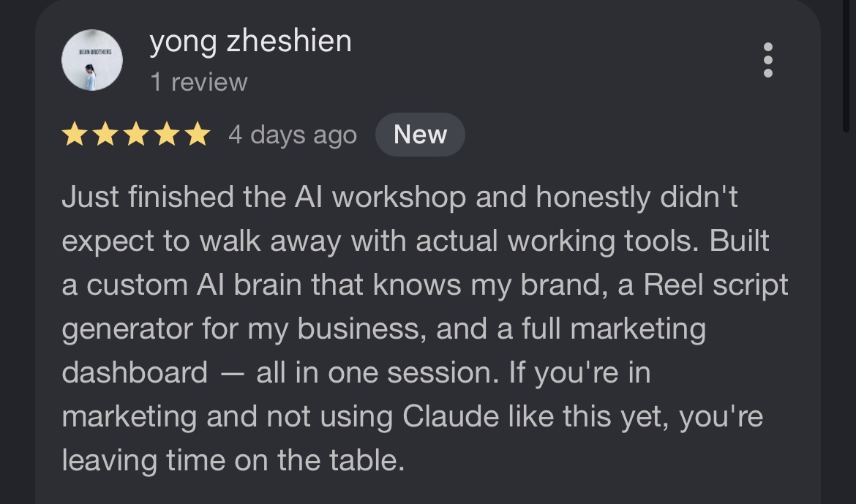
Task: Click the '4 days ago' timestamp
Action: point(293,135)
